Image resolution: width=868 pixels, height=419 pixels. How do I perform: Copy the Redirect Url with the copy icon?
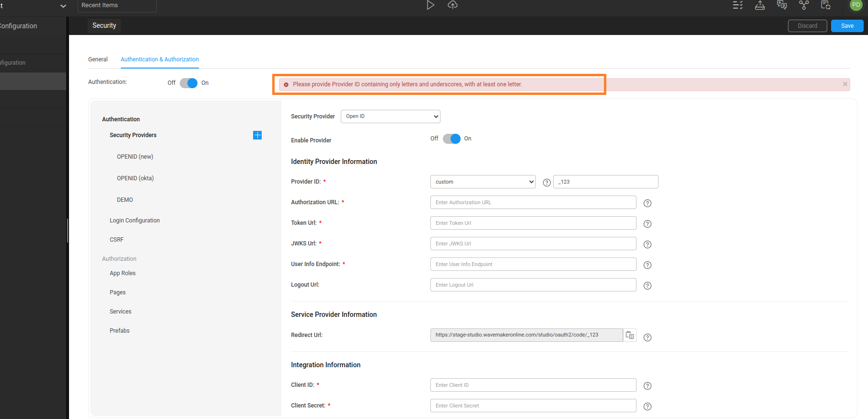(630, 335)
